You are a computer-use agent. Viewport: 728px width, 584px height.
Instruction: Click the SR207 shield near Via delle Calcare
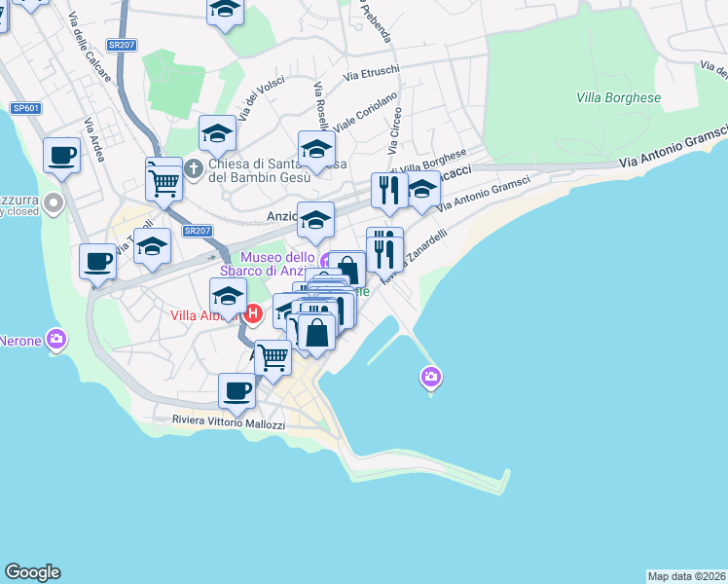[x=122, y=45]
